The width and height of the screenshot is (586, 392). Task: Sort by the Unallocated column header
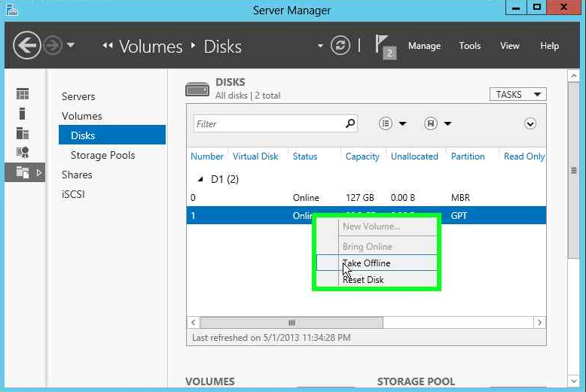pyautogui.click(x=414, y=156)
